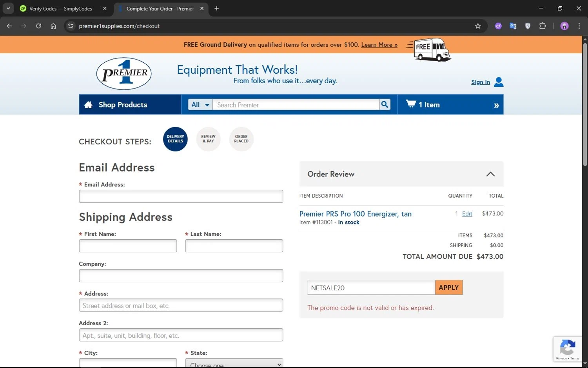Click the Address 2 apt/suite field
Image resolution: width=588 pixels, height=368 pixels.
pos(181,335)
